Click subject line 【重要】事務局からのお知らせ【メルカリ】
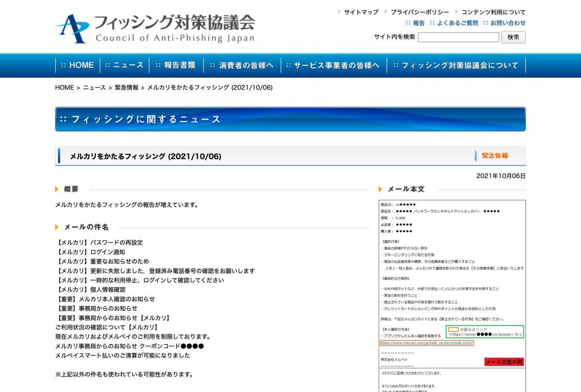This screenshot has height=392, width=581. [114, 318]
